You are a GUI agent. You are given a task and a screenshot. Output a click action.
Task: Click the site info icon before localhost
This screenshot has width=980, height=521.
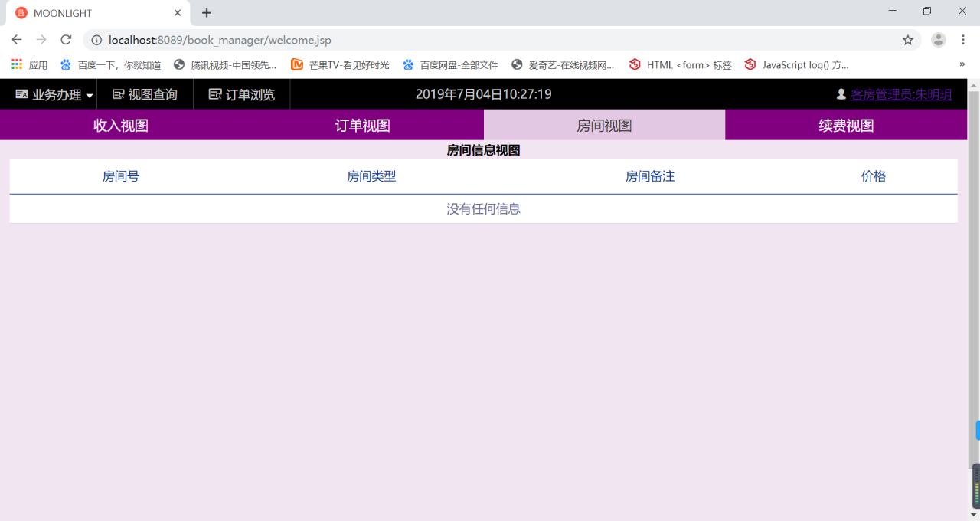(x=96, y=40)
